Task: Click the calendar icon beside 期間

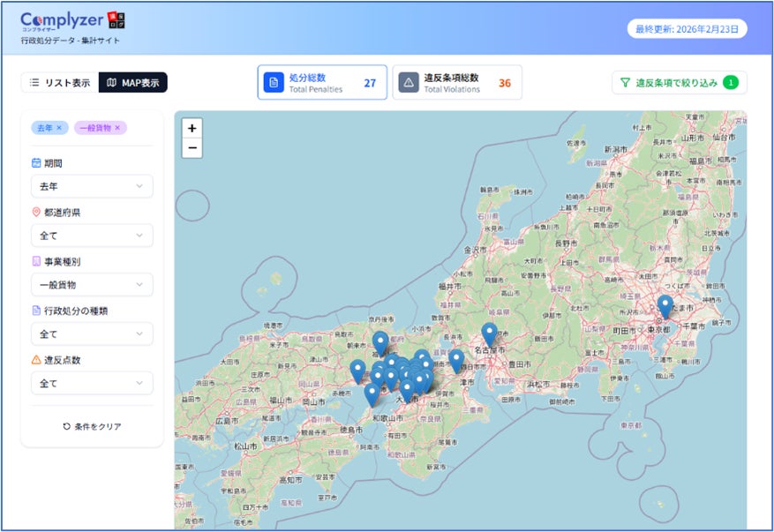Action: (x=36, y=163)
